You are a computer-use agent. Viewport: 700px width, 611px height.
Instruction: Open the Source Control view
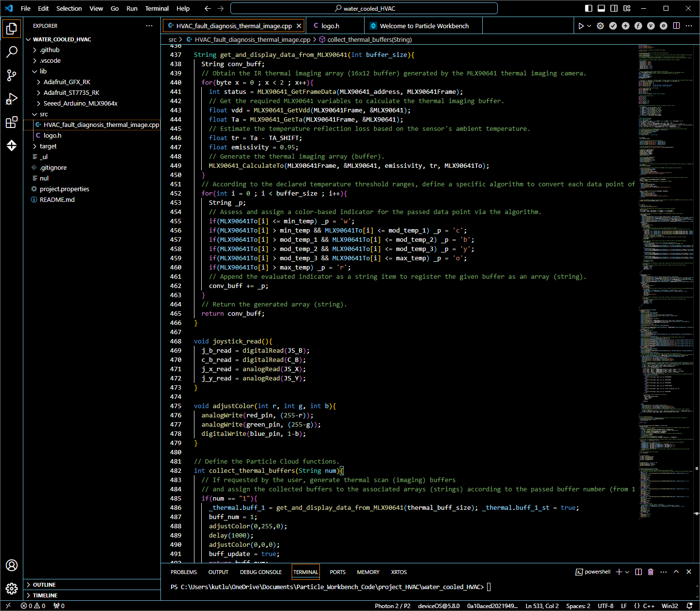pos(12,75)
